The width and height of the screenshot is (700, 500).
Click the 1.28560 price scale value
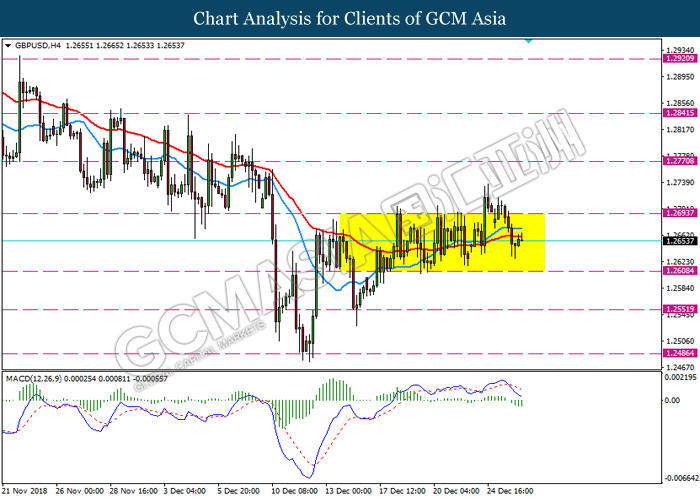coord(680,103)
